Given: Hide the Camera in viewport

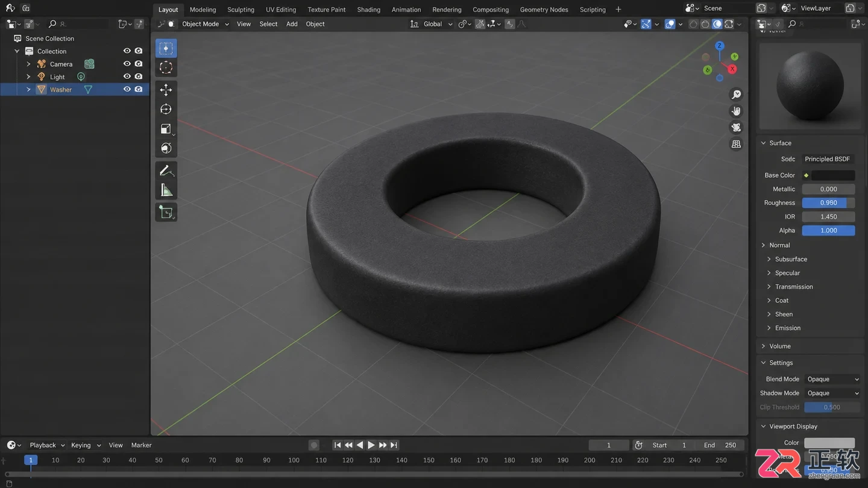Looking at the screenshot, I should (127, 64).
